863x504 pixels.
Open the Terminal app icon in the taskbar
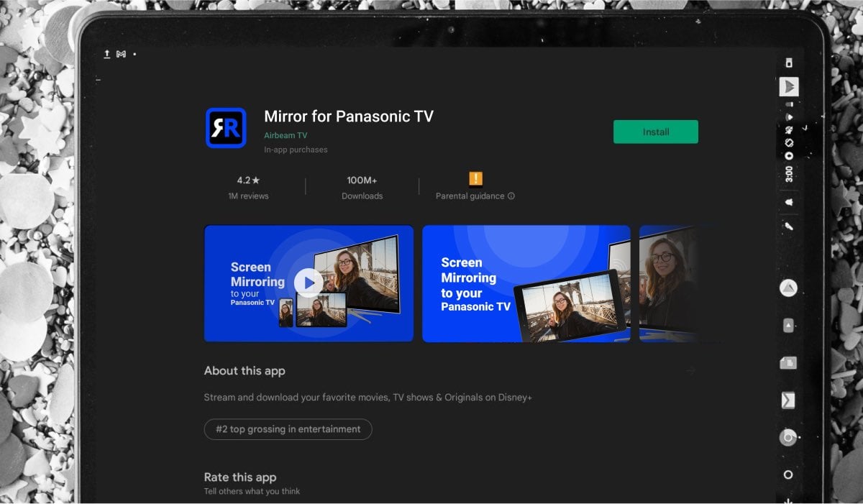pyautogui.click(x=789, y=400)
